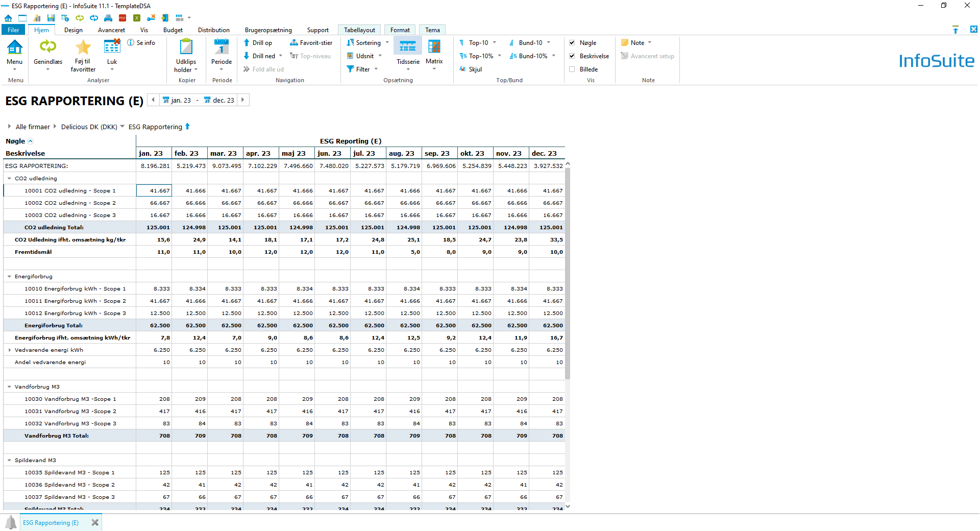Click Favorit-stier icon
This screenshot has height=531, width=980.
[x=311, y=43]
